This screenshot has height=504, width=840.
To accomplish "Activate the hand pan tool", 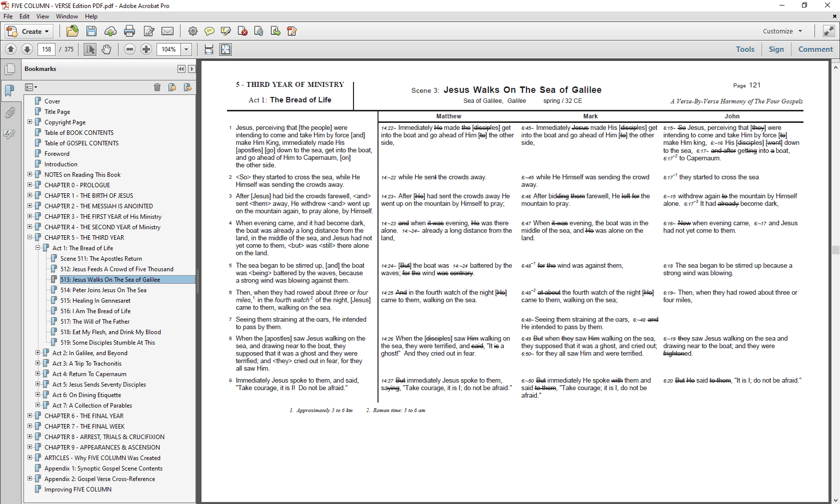I will tap(106, 49).
